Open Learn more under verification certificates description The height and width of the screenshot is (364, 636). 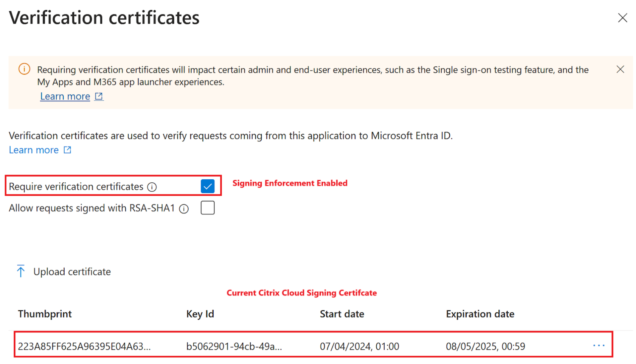[33, 150]
